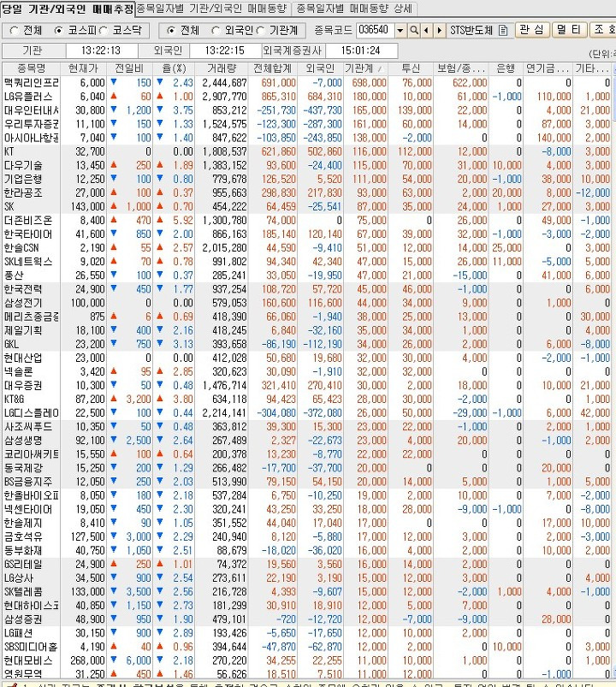Screen dimensions: 616x687
Task: Select the 다우기술 stock name
Action: [x=23, y=165]
